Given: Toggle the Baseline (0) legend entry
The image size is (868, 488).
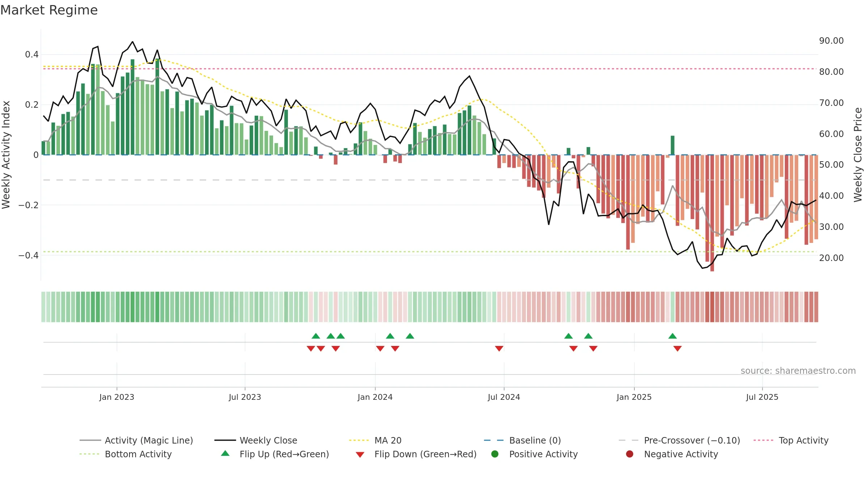Looking at the screenshot, I should (522, 440).
